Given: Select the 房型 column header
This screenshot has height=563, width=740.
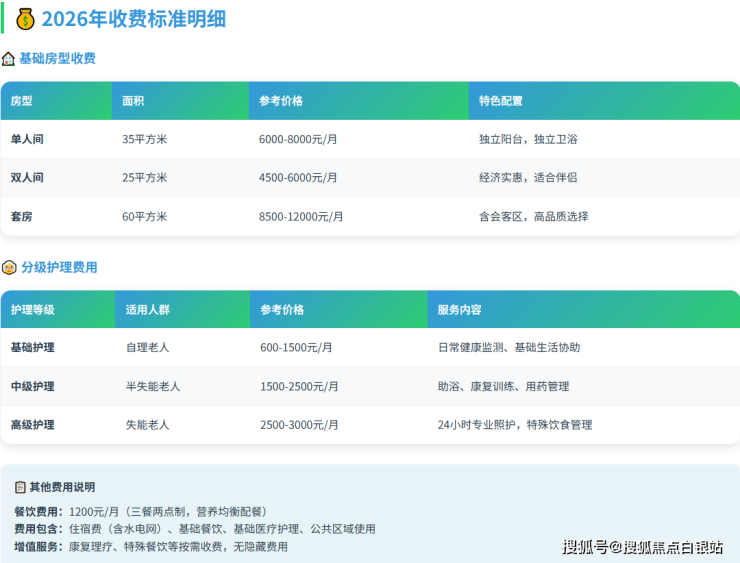Looking at the screenshot, I should pos(22,101).
